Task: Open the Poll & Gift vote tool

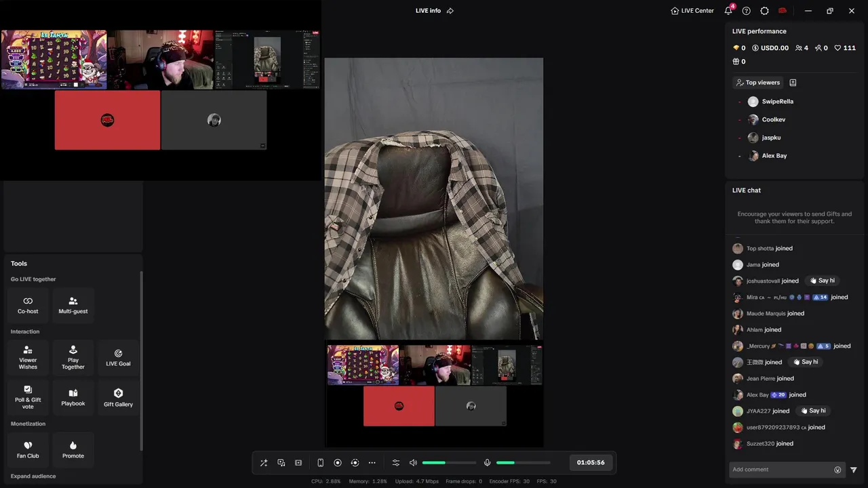Action: click(x=28, y=397)
